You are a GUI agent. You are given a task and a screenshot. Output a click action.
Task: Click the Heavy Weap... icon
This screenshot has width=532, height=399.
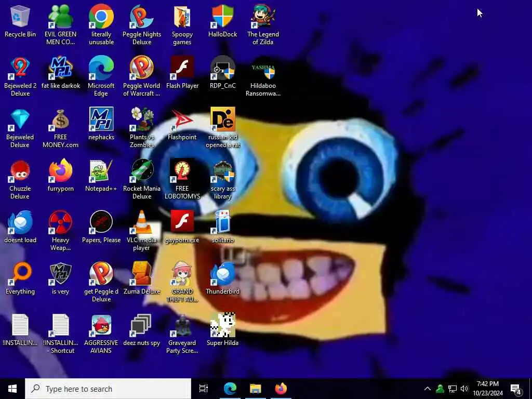(x=60, y=222)
